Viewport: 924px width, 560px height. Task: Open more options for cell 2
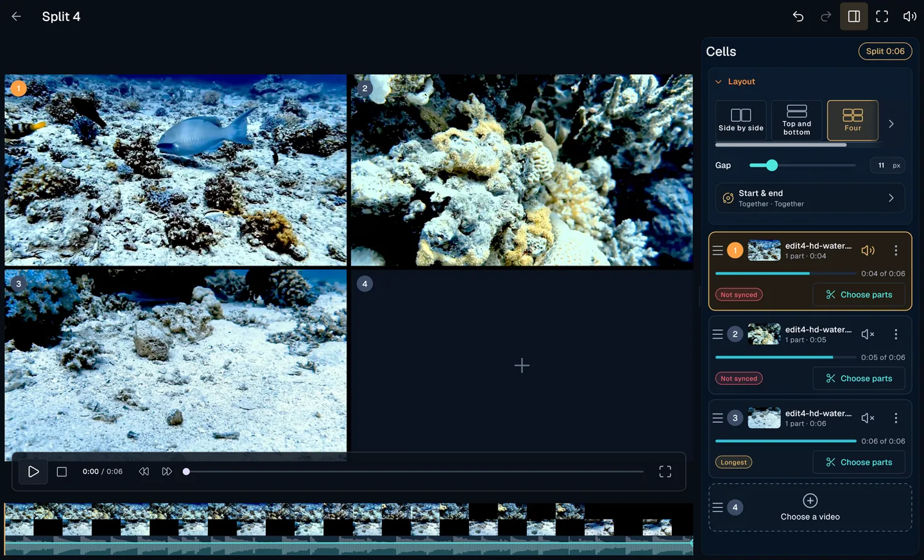click(896, 334)
